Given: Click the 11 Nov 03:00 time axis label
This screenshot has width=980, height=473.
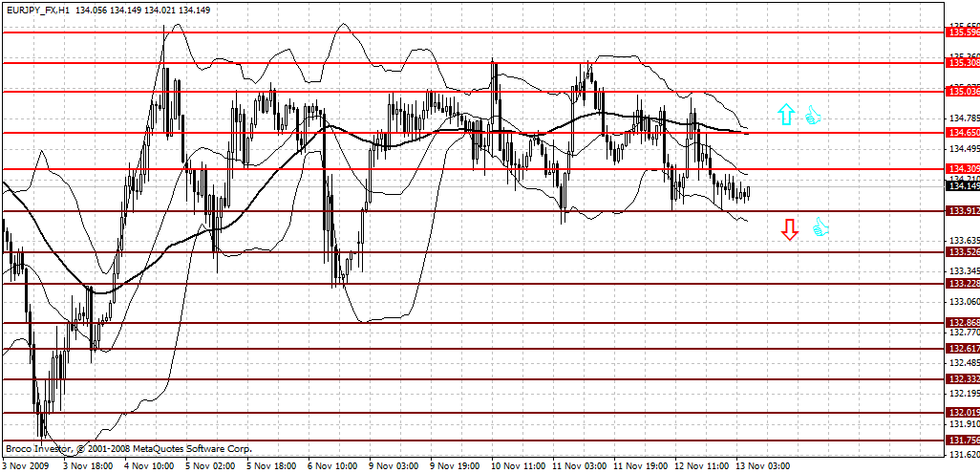Looking at the screenshot, I should [580, 466].
